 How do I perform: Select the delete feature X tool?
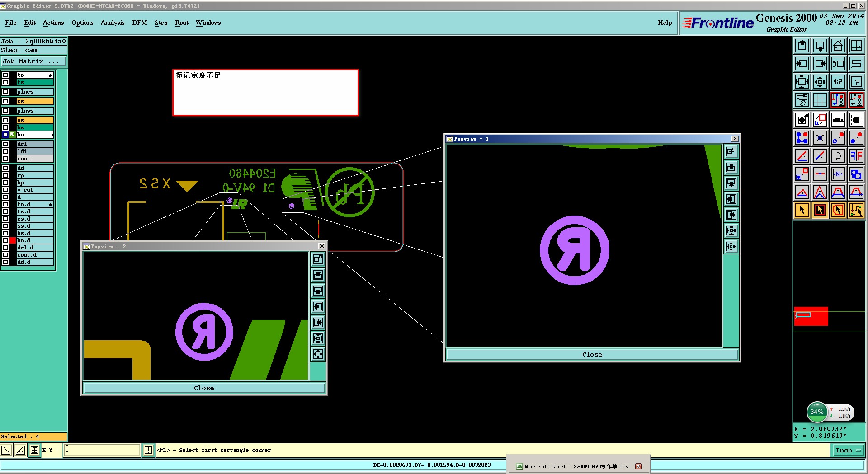point(820,138)
